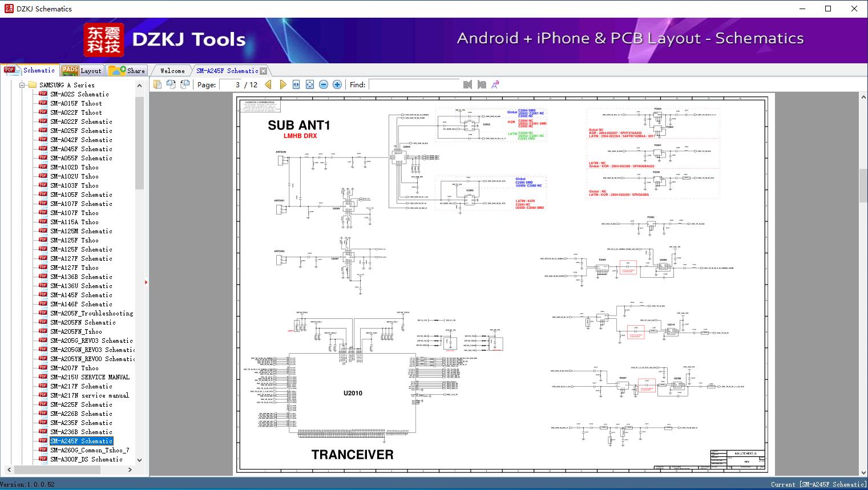Click the text highlight search options icon
The width and height of the screenshot is (868, 490).
click(495, 84)
